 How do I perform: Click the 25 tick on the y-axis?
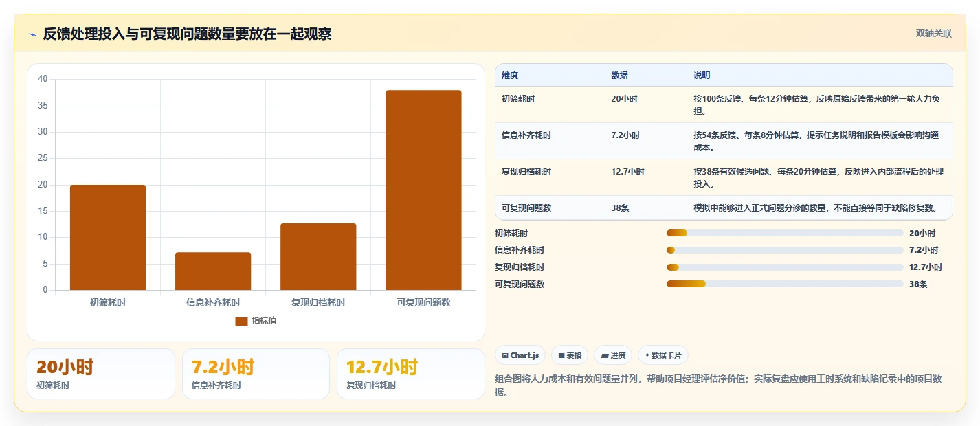(43, 158)
